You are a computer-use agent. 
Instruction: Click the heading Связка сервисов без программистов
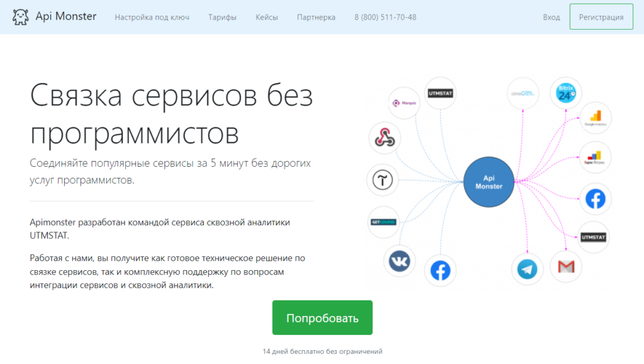tap(172, 114)
